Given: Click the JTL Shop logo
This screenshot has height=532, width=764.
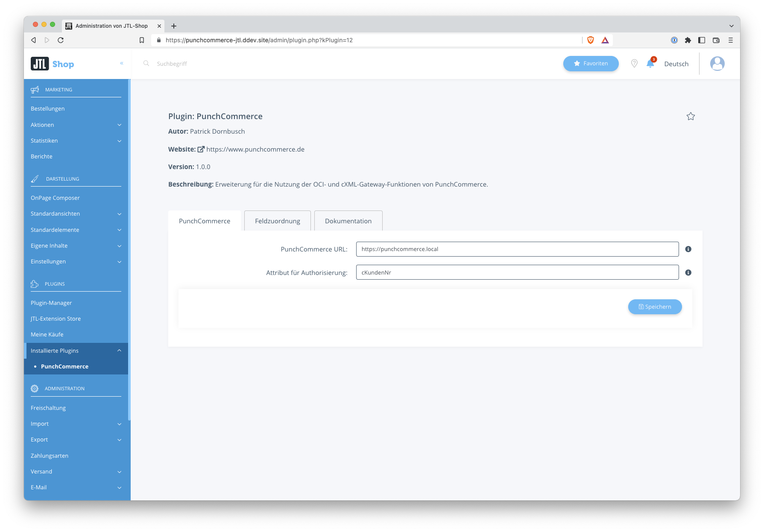Looking at the screenshot, I should click(52, 64).
